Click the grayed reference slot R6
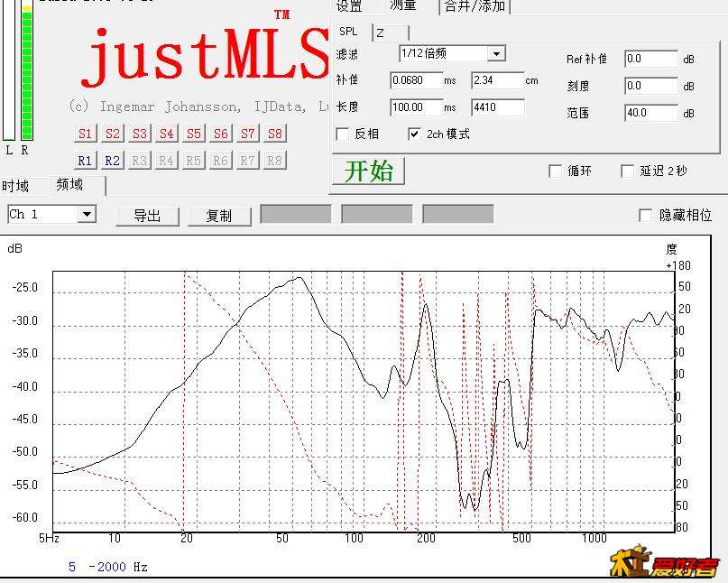 220,161
